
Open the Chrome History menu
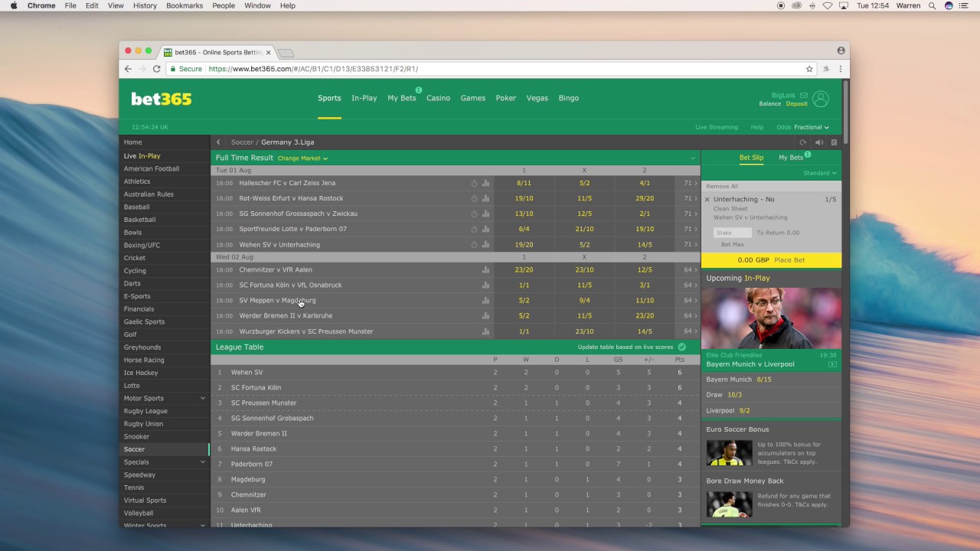point(145,5)
